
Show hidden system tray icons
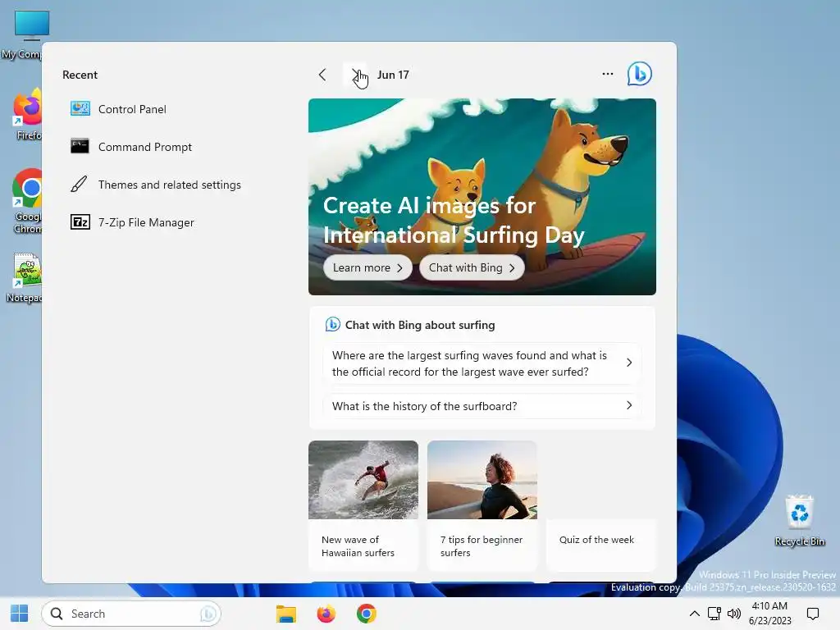click(x=694, y=614)
